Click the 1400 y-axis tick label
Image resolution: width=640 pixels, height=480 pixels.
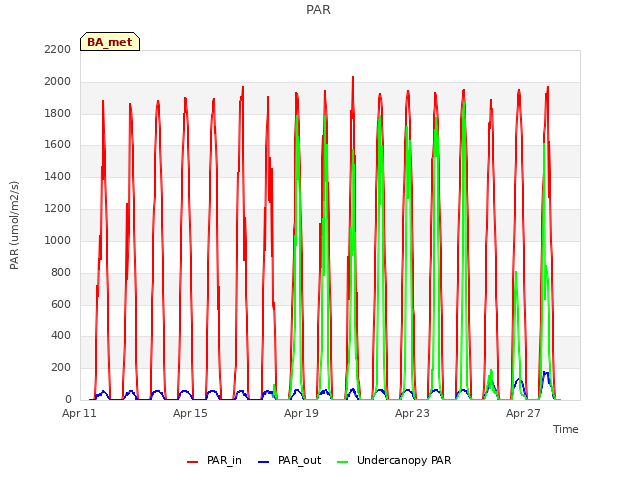pyautogui.click(x=58, y=177)
